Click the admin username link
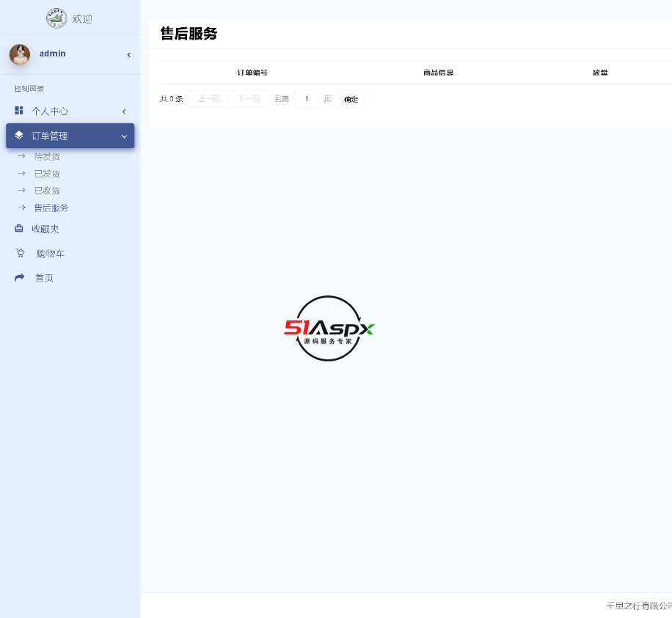The image size is (672, 618). click(52, 54)
